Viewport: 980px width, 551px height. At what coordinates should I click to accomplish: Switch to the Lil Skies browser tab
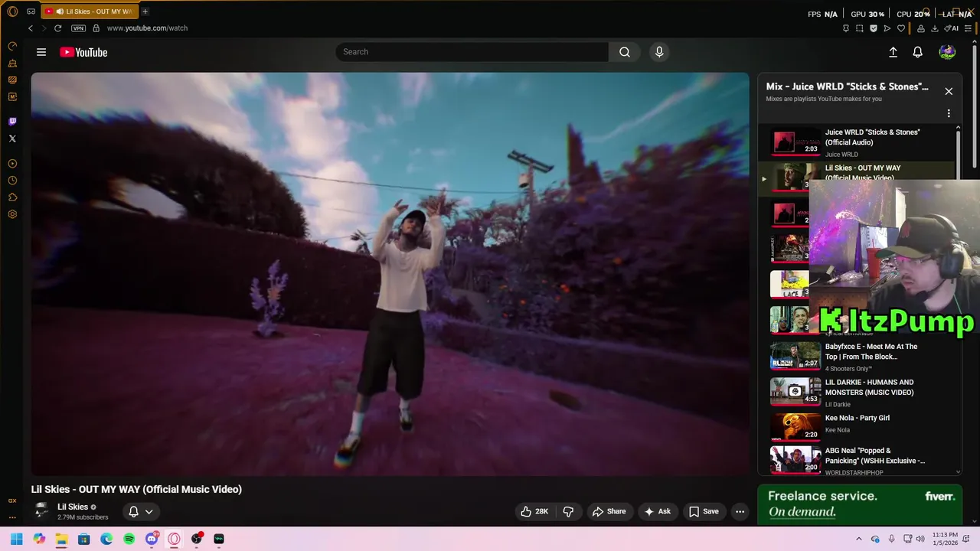tap(90, 11)
